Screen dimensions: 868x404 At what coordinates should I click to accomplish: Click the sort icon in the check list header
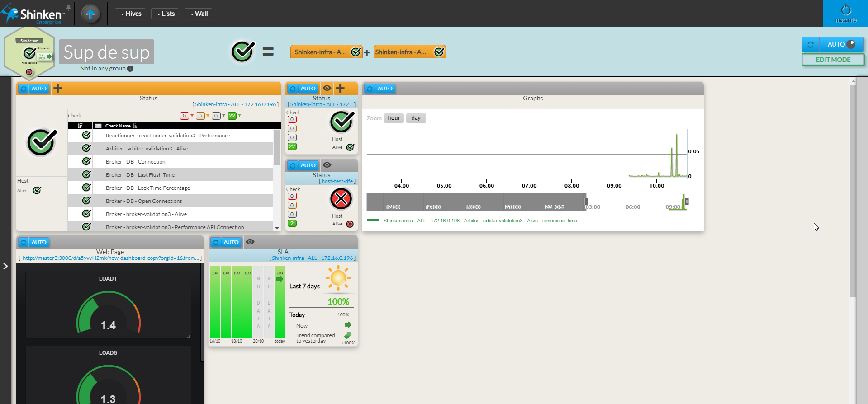[x=80, y=126]
